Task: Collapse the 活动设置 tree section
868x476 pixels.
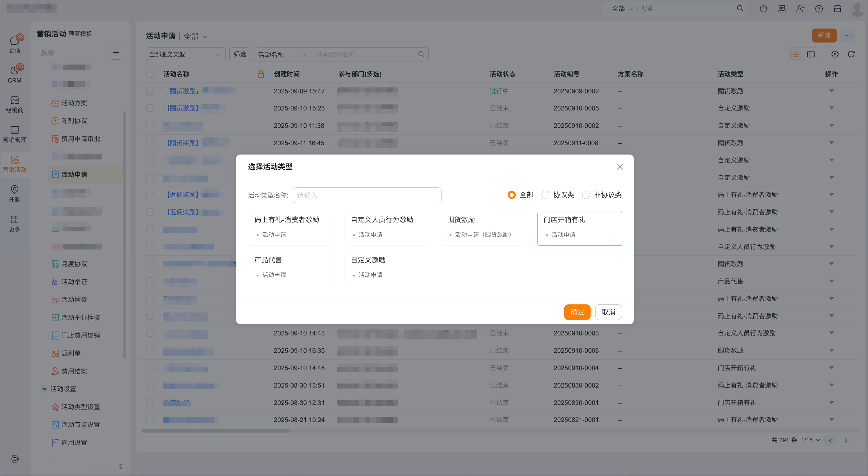Action: [44, 389]
